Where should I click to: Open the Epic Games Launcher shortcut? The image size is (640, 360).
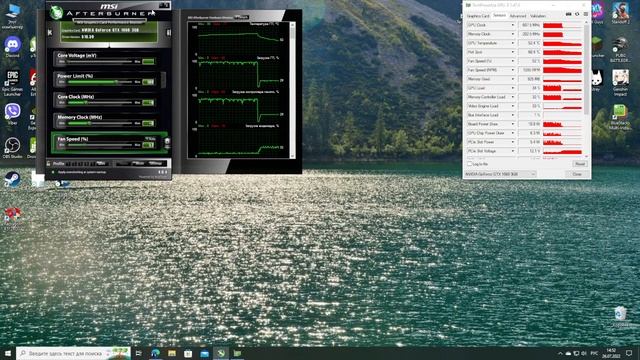coord(12,83)
